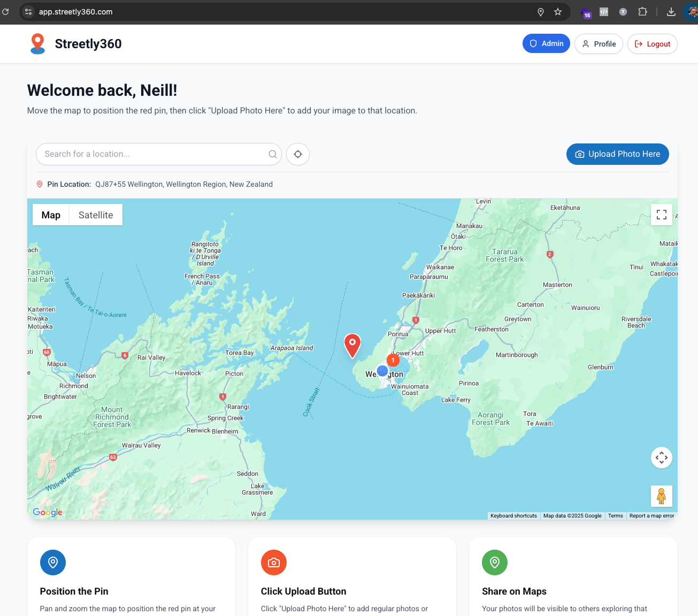Click the blue location dot near Wellington

(382, 370)
